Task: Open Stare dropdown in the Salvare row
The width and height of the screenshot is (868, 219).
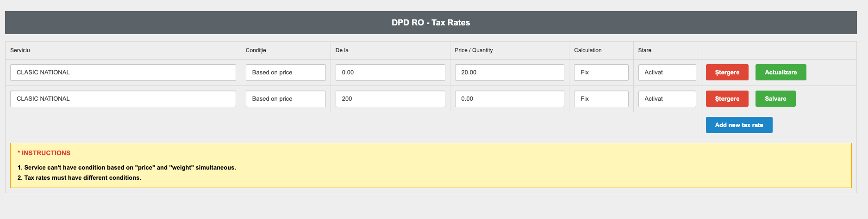Action: coord(667,99)
